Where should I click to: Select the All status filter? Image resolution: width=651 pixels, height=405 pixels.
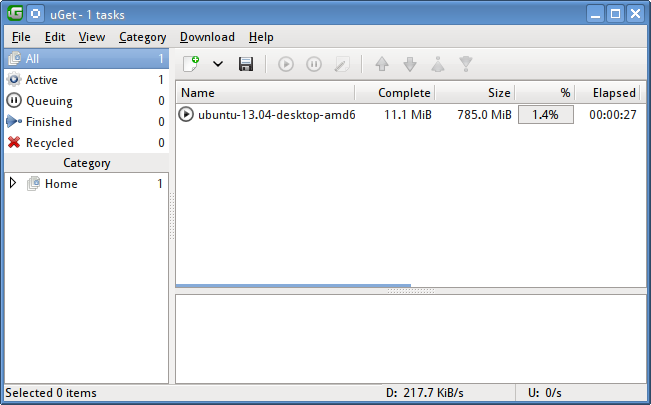(86, 59)
